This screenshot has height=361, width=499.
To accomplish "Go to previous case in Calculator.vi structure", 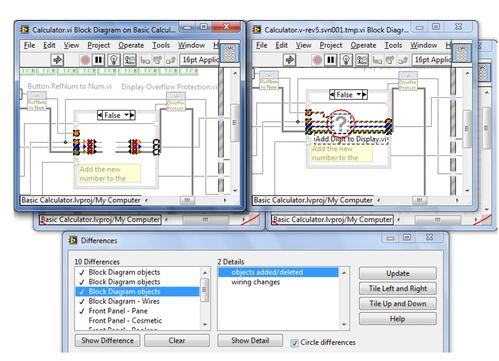I will point(100,115).
